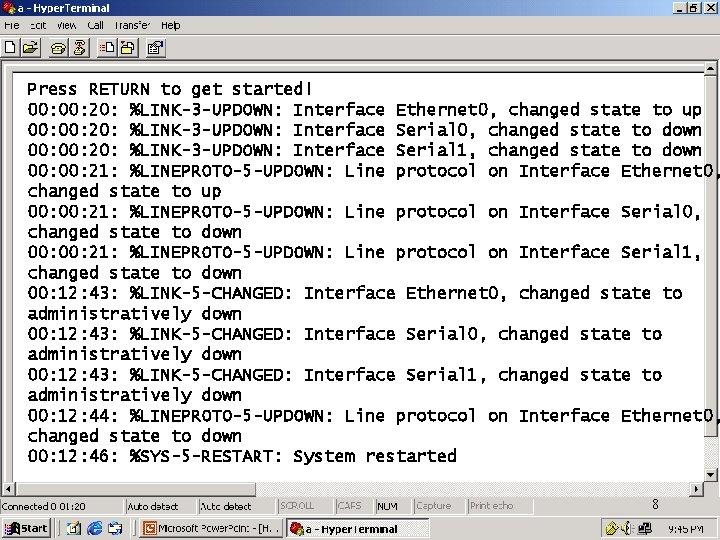Click the Internet Explorer quick launch icon
720x540 pixels.
(95, 529)
